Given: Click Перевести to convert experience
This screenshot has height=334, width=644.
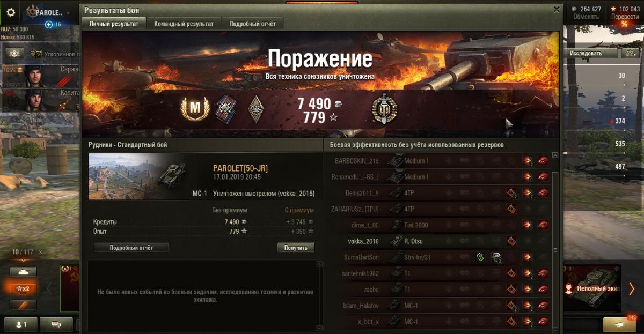Looking at the screenshot, I should [625, 17].
